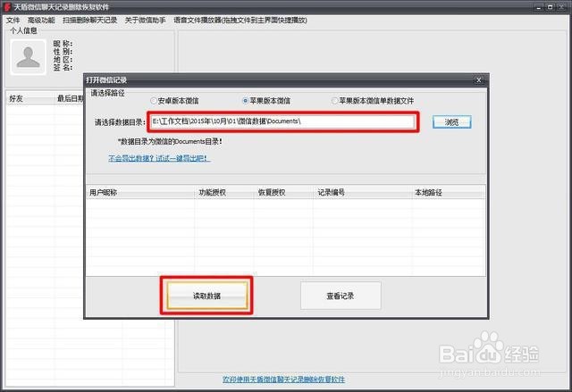The image size is (572, 392).
Task: Click the app logo icon in title bar
Action: click(x=7, y=6)
